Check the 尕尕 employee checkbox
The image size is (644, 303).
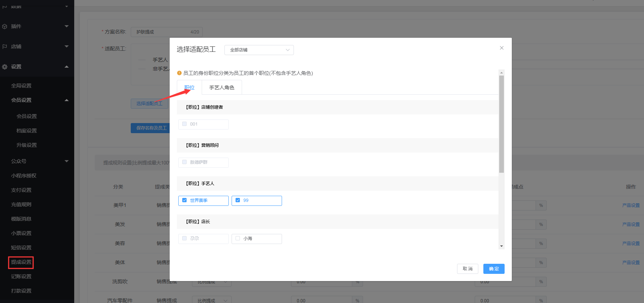click(x=184, y=238)
